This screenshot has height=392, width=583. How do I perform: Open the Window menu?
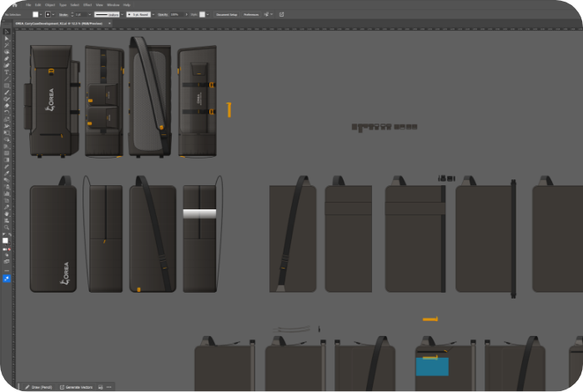[x=113, y=5]
